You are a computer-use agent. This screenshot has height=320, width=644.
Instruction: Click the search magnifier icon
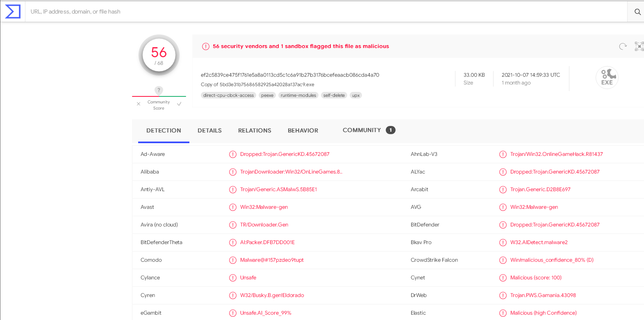(x=637, y=12)
